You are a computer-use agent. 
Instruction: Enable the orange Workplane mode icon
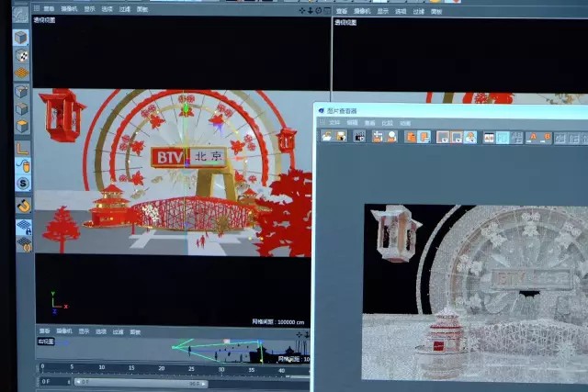22,73
